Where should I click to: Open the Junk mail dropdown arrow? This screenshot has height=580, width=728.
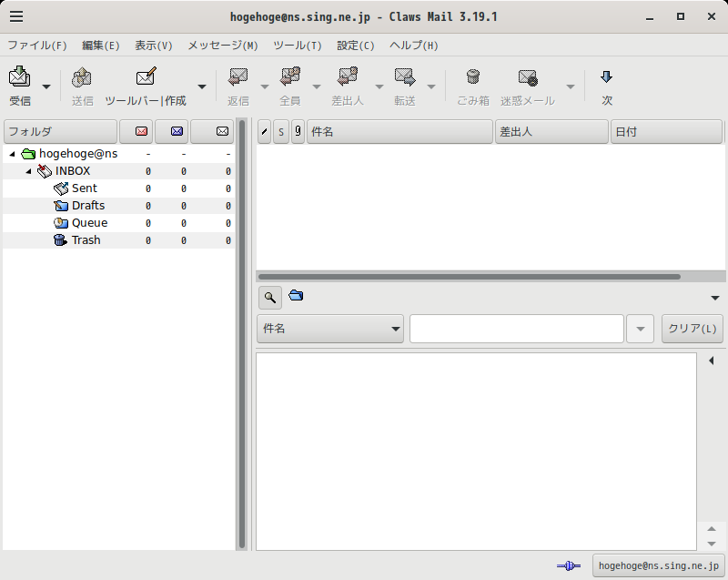pos(571,86)
